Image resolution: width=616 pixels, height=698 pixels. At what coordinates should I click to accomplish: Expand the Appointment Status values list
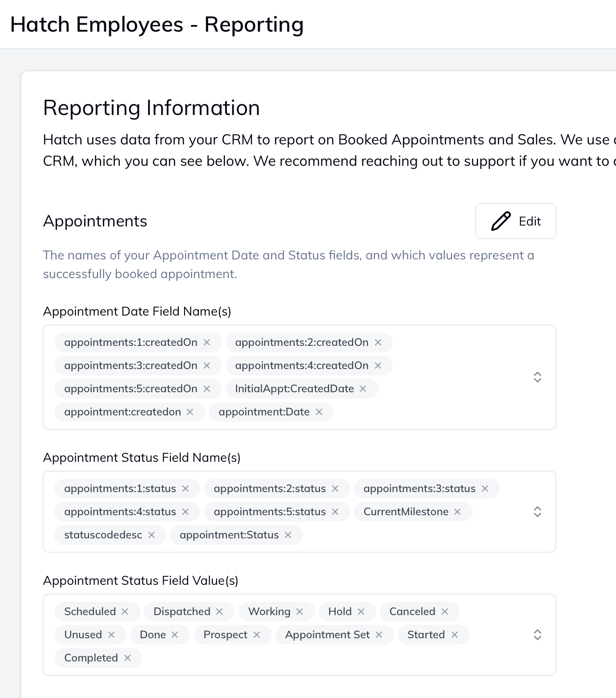click(x=538, y=634)
